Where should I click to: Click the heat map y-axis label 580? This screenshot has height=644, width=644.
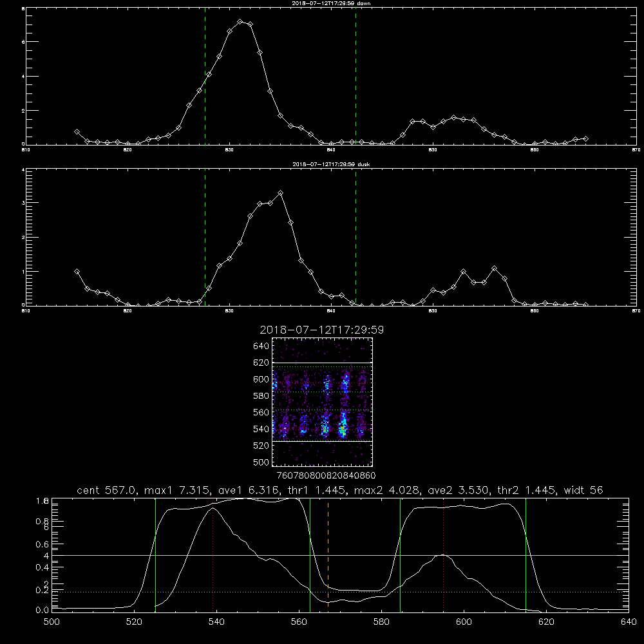pos(261,396)
